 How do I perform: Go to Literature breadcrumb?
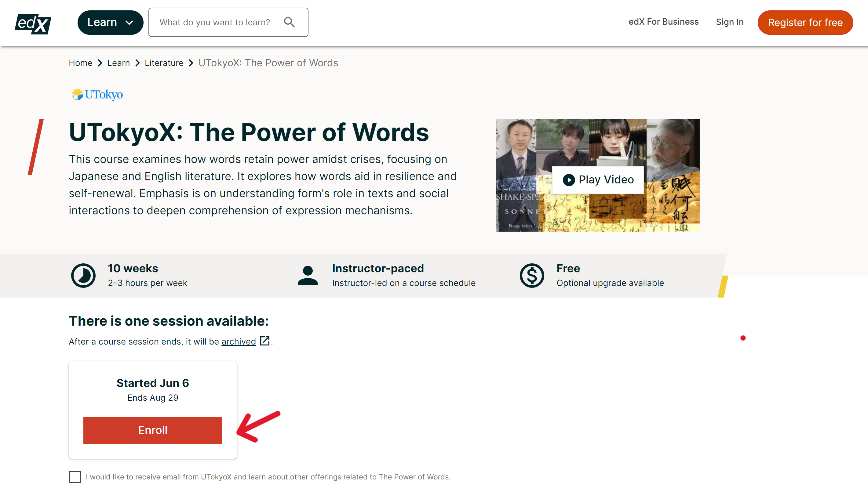(x=164, y=63)
